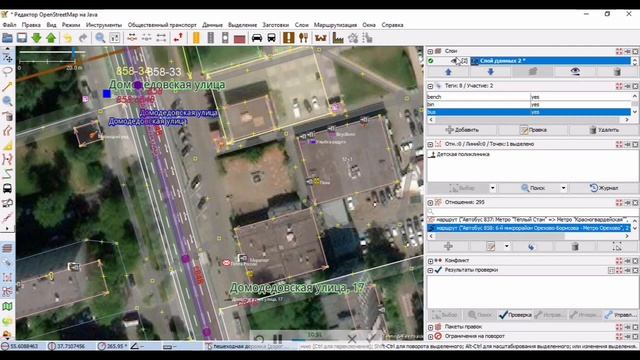This screenshot has height=360, width=640.
Task: Toggle active layer green checkmark
Action: coord(431,61)
